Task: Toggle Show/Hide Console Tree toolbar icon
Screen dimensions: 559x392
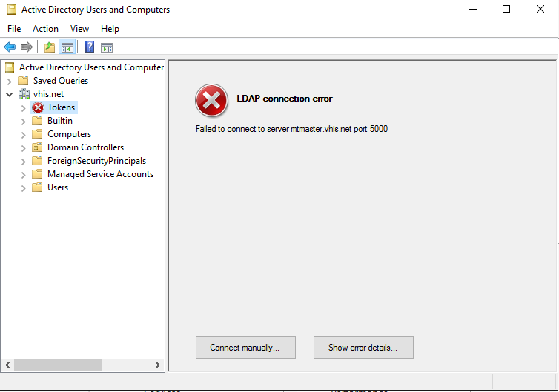Action: point(67,47)
